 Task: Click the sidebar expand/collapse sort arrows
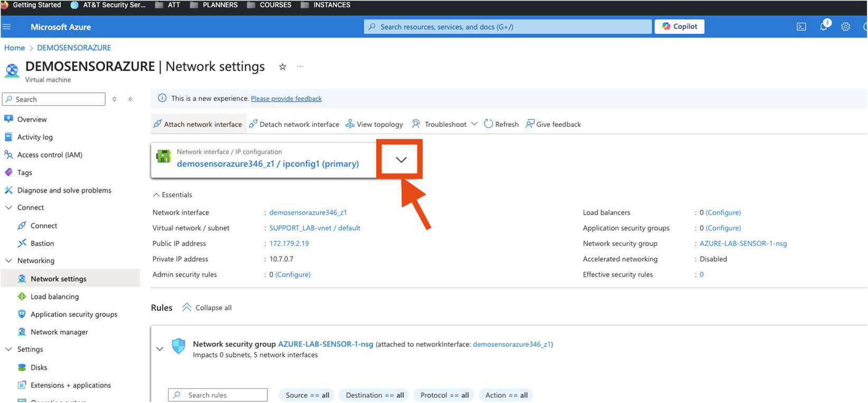[x=114, y=99]
